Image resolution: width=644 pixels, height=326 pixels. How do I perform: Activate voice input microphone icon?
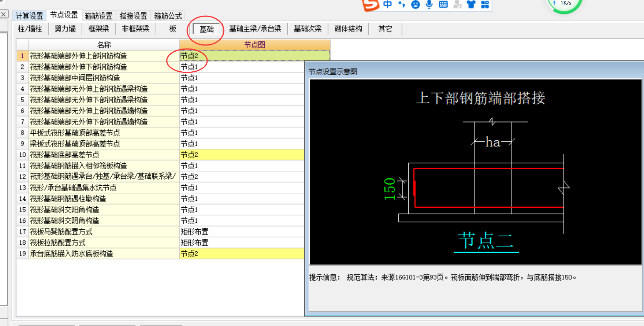(429, 5)
